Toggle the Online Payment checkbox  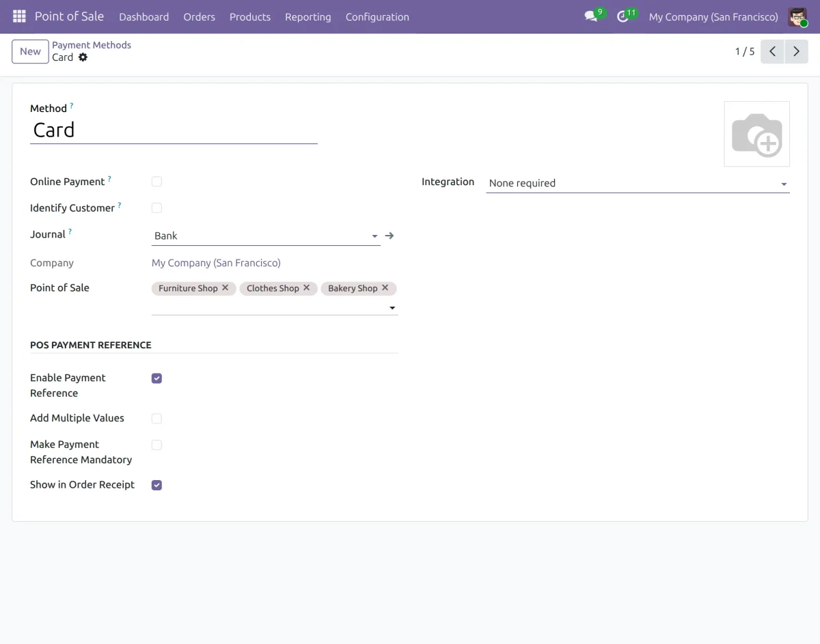(x=156, y=182)
